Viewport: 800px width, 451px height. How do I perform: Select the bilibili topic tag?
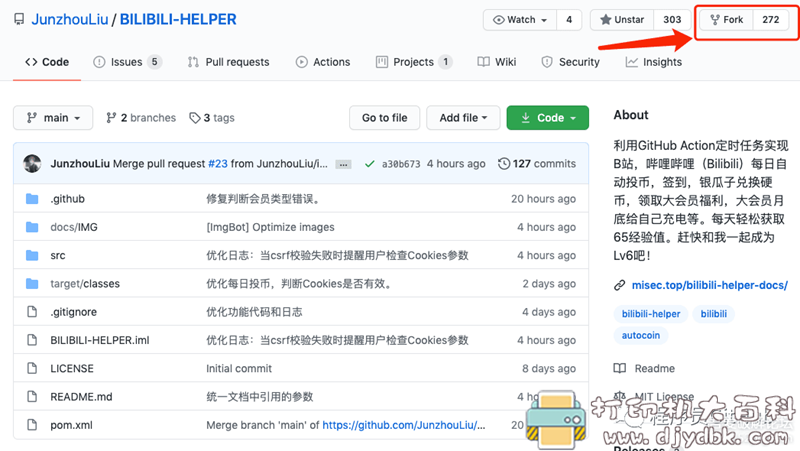(713, 314)
